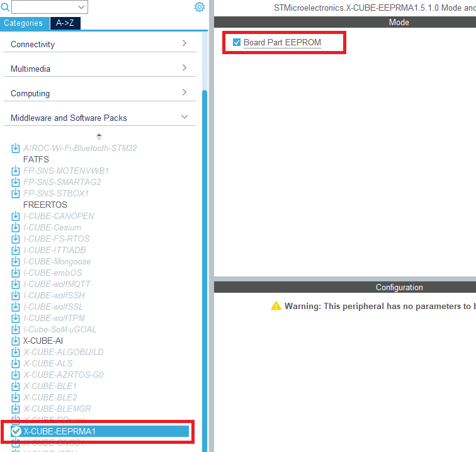Select FREERTOS middleware
This screenshot has height=452, width=476.
coord(45,205)
